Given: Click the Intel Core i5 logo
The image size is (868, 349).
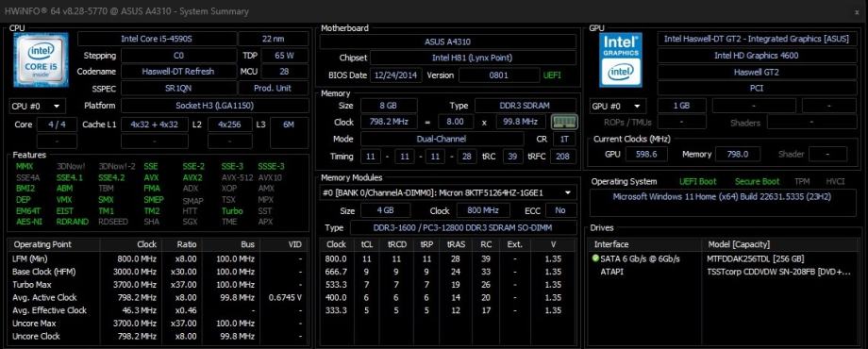Looking at the screenshot, I should [41, 59].
